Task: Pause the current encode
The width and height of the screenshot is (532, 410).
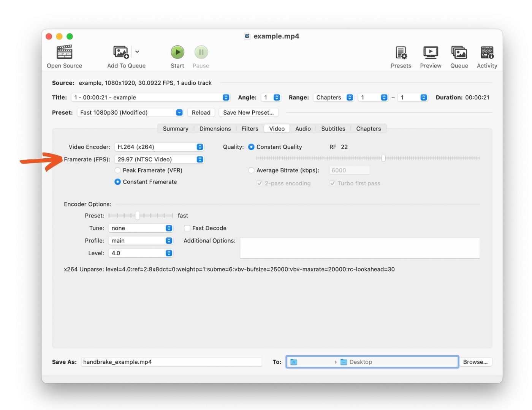Action: (x=201, y=52)
